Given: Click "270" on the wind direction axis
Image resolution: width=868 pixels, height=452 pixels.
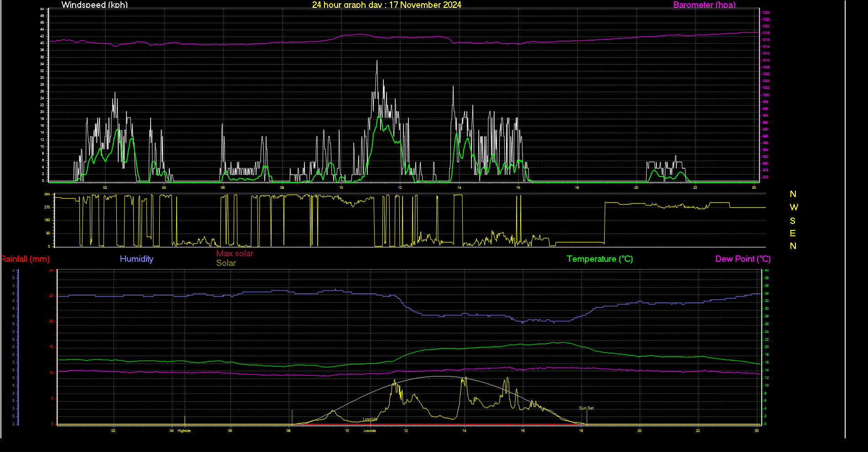Looking at the screenshot, I should click(47, 207).
